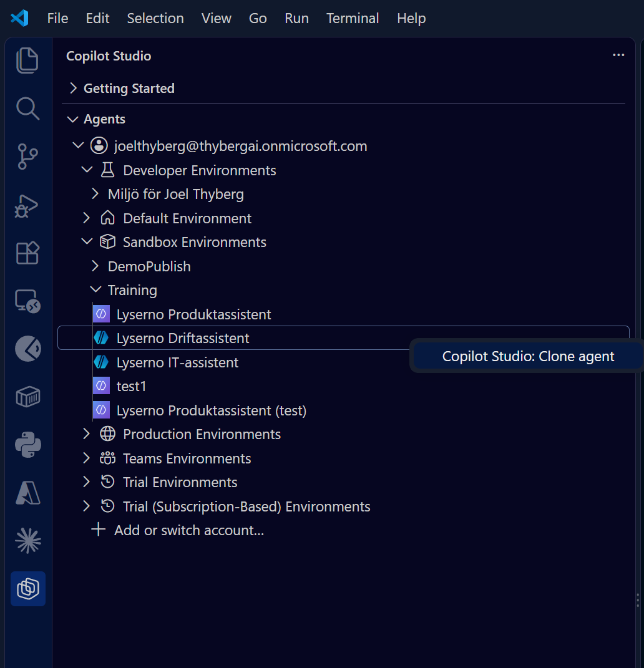This screenshot has height=668, width=644.
Task: Collapse the joelthyberg account node
Action: [78, 145]
